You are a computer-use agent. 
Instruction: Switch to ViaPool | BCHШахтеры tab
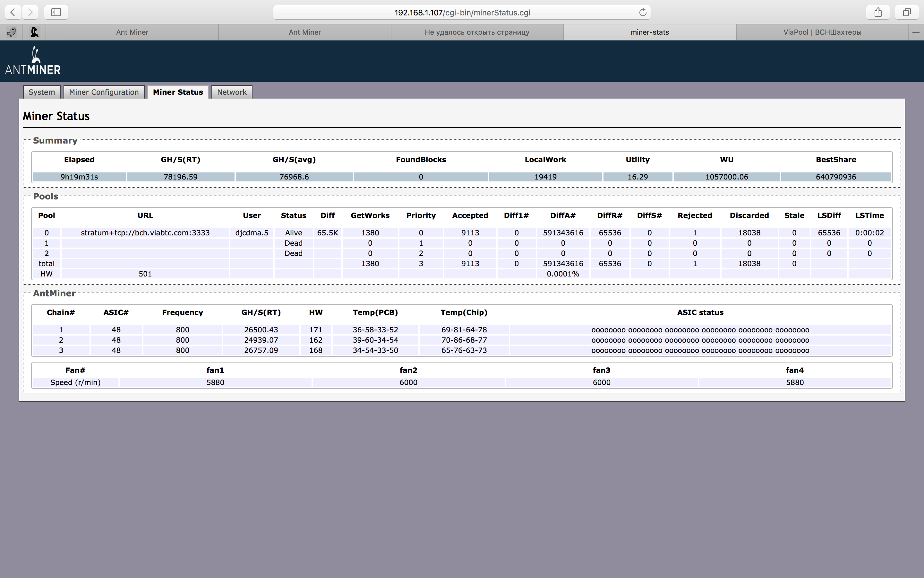(x=822, y=32)
